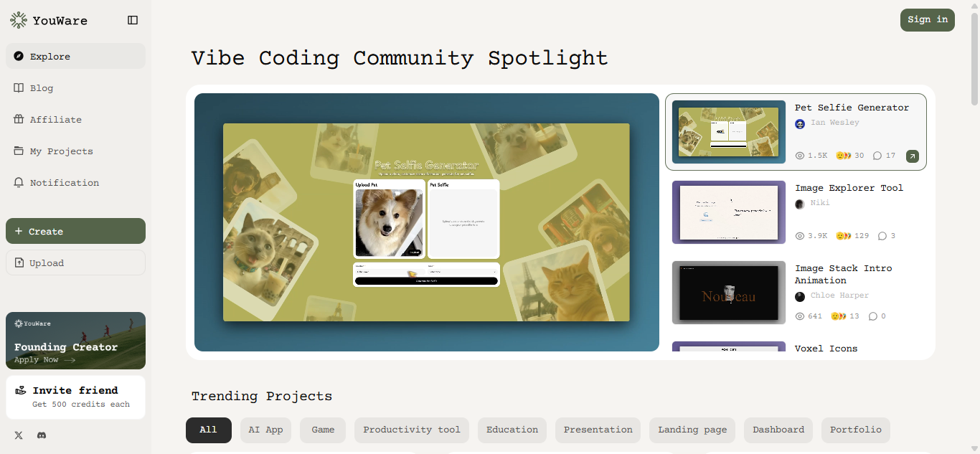The image size is (980, 454).
Task: Toggle the sidebar collapse icon
Action: [x=133, y=20]
